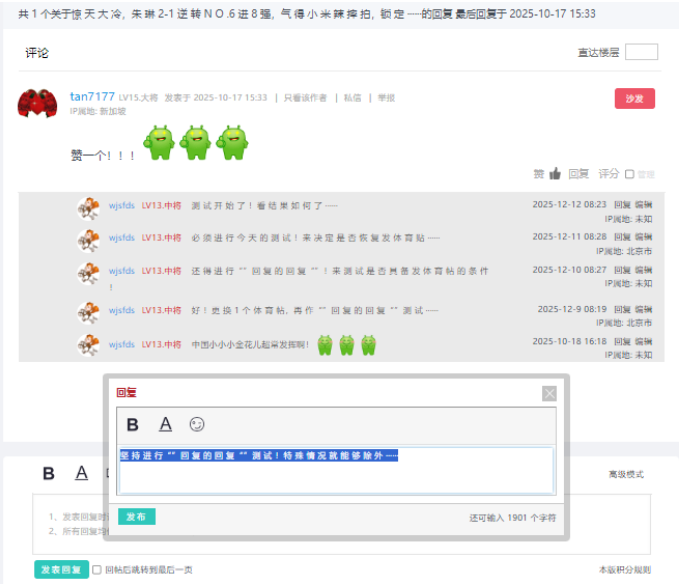The image size is (679, 584).
Task: Click underlined A icon in the bottom editor
Action: [82, 473]
